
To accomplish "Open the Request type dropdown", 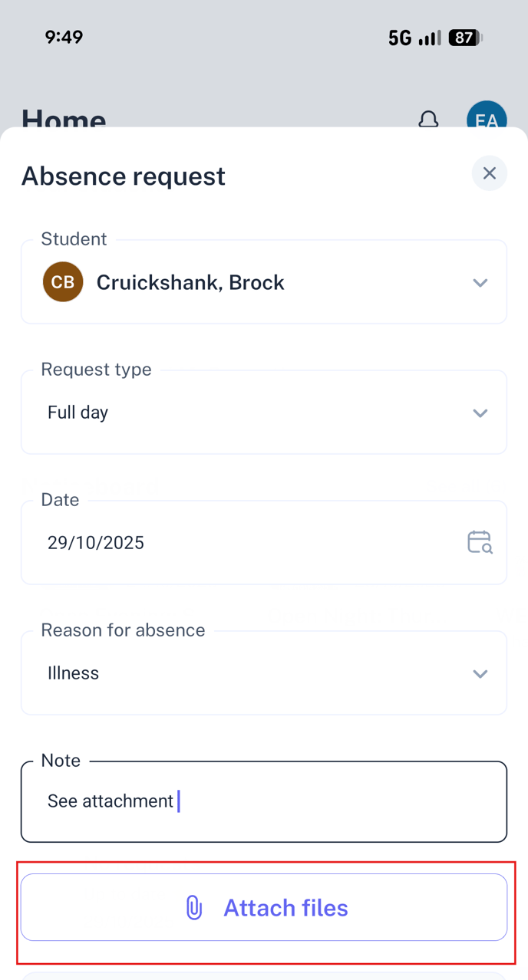I will tap(480, 413).
